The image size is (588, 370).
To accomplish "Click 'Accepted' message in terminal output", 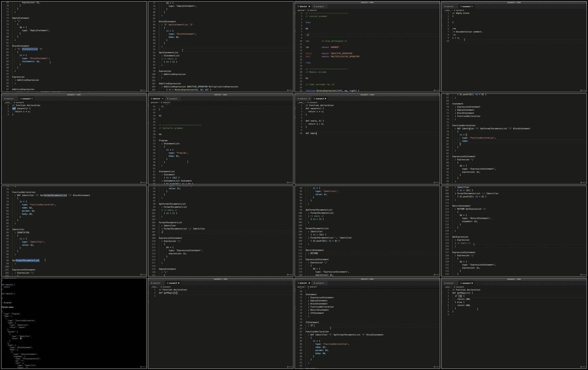I will [x=7, y=303].
